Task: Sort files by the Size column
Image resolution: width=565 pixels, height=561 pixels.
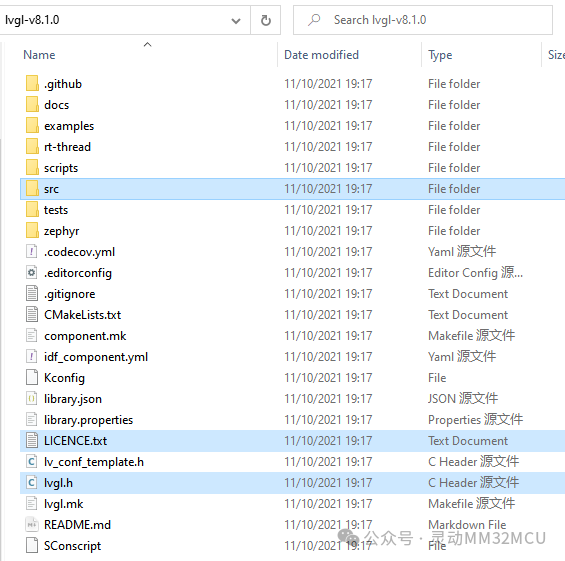Action: click(556, 55)
